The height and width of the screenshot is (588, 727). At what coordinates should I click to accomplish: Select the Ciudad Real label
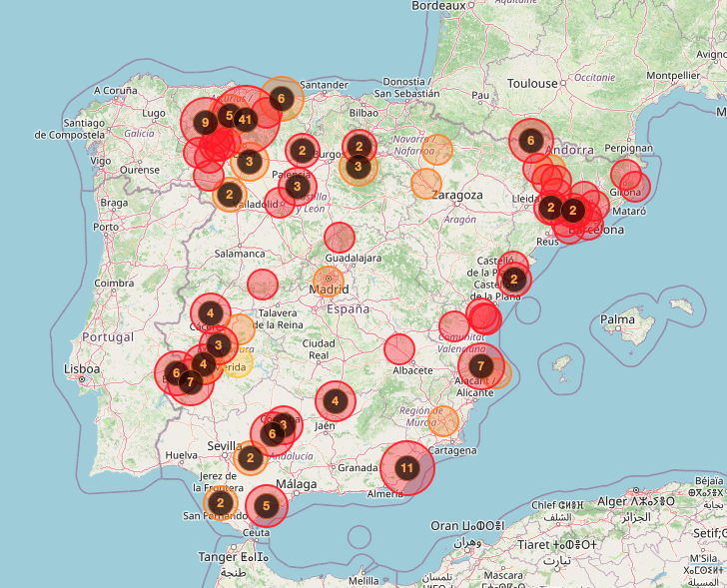click(x=319, y=349)
